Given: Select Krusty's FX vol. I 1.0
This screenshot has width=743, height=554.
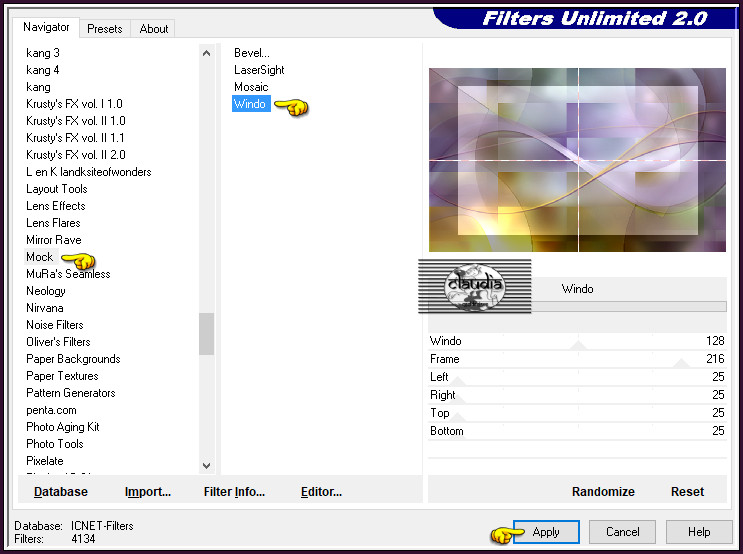Looking at the screenshot, I should [x=74, y=104].
